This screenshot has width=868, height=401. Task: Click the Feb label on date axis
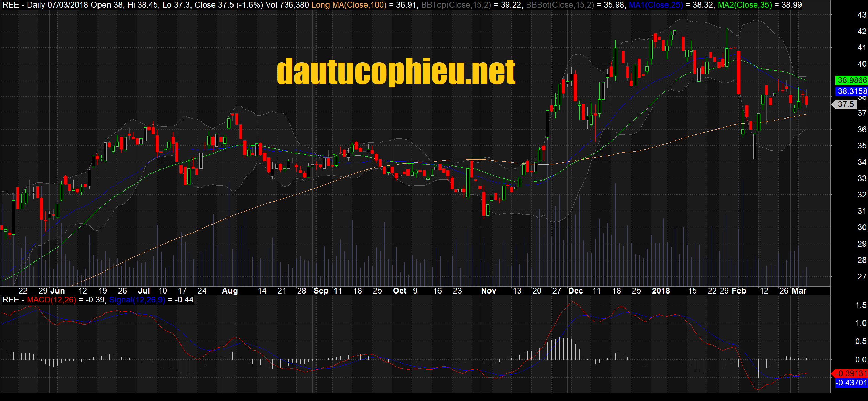point(739,291)
